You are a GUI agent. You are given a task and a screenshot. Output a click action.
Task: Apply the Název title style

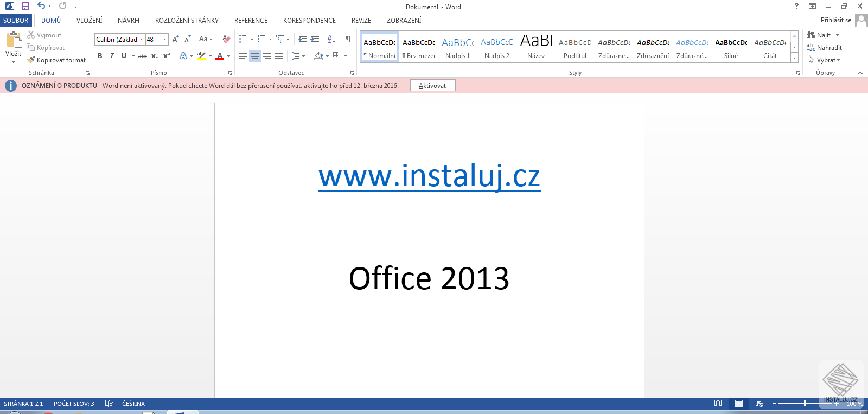point(536,47)
